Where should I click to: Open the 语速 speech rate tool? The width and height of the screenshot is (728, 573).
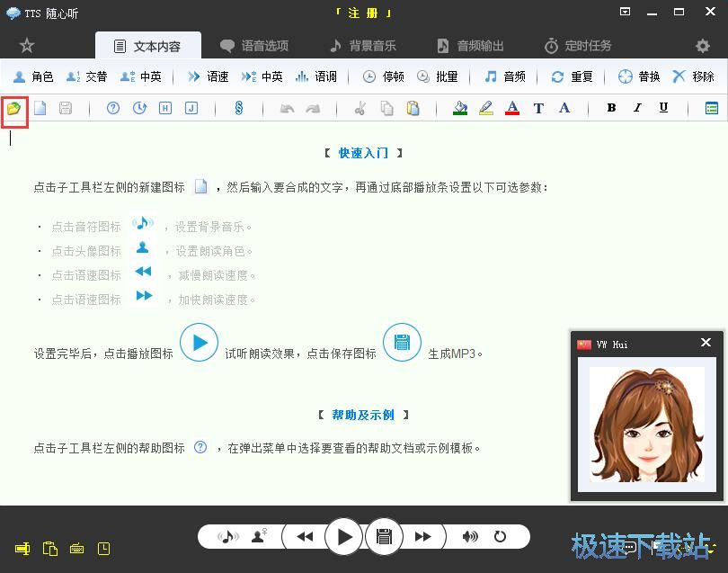207,76
